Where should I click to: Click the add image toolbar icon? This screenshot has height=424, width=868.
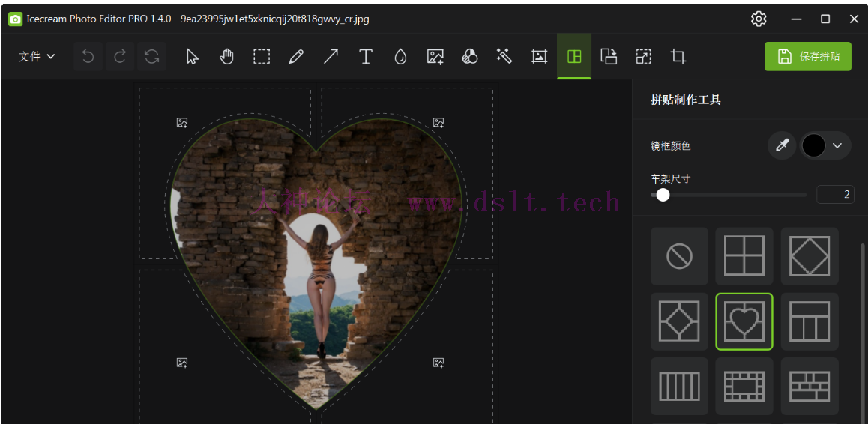435,56
